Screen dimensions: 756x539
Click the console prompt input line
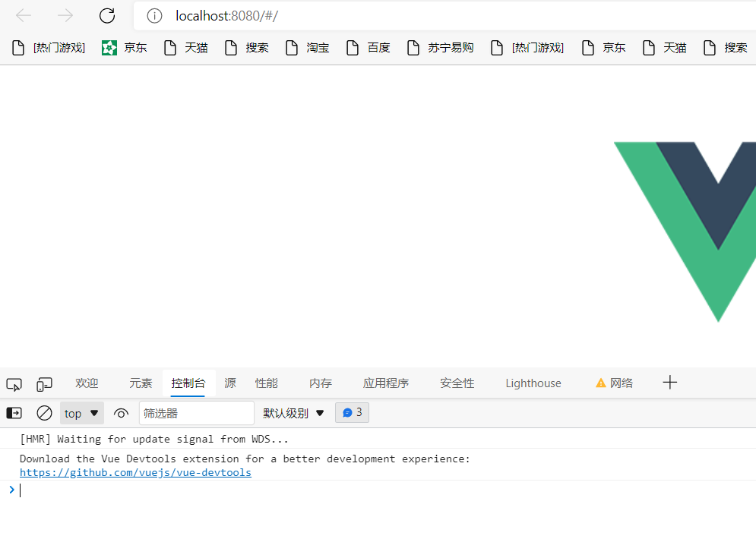[386, 490]
